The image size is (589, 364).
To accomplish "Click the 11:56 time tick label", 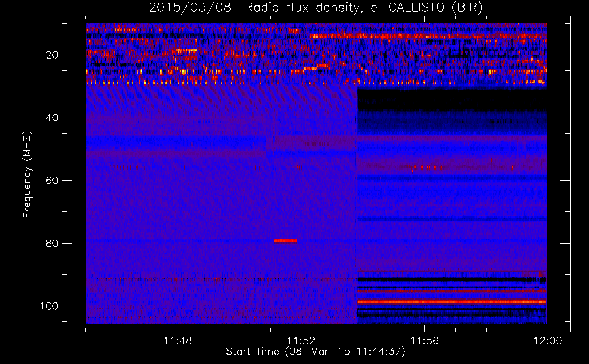I will [424, 341].
